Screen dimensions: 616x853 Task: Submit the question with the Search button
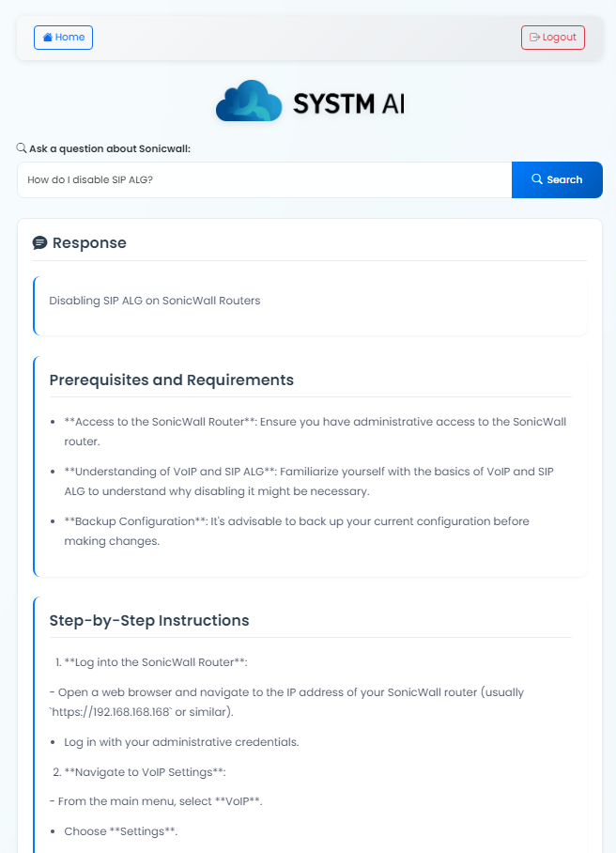(x=557, y=179)
